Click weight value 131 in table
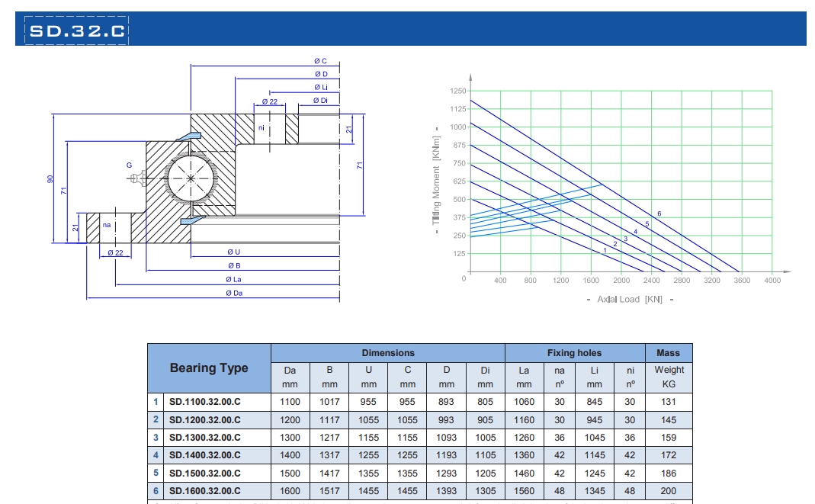This screenshot has width=815, height=504. (x=669, y=402)
